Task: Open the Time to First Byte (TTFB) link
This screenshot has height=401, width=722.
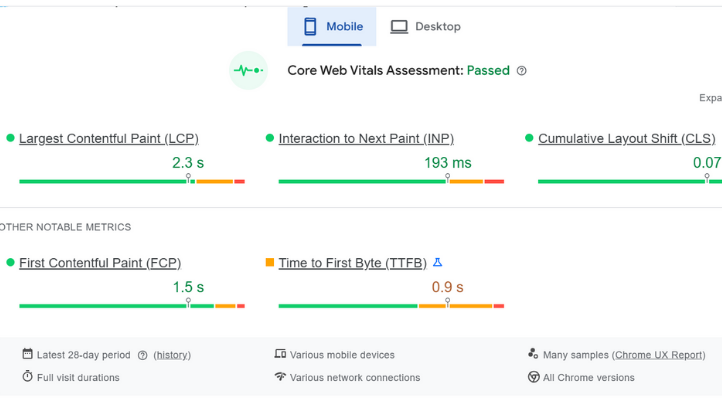Action: 352,262
